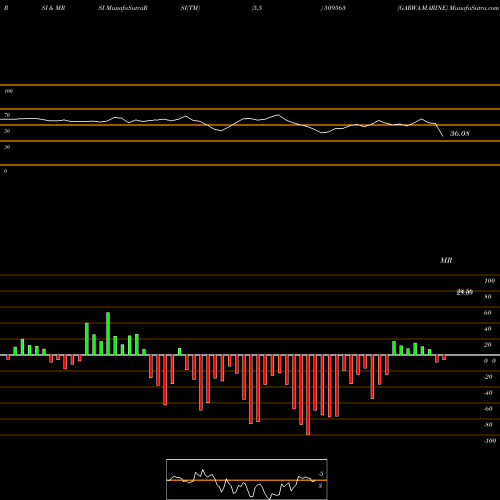This screenshot has height=500, width=500.
Task: Click the MR axis label 20
Action: 488,345
